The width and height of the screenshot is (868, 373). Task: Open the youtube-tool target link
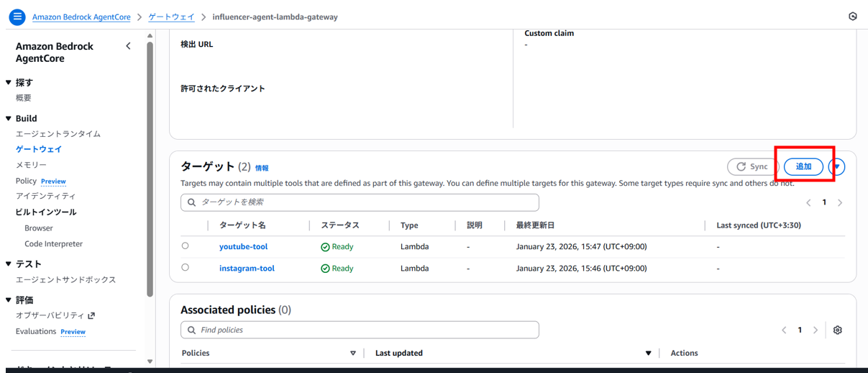click(243, 247)
